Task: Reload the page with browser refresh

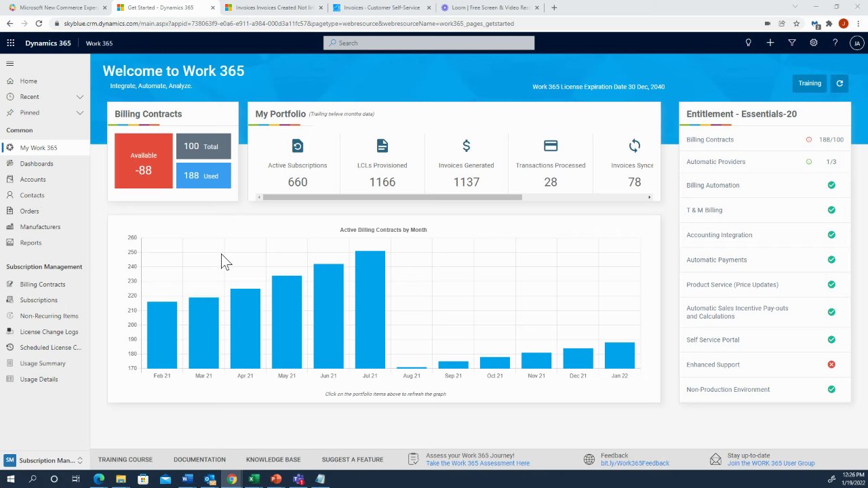Action: coord(39,23)
